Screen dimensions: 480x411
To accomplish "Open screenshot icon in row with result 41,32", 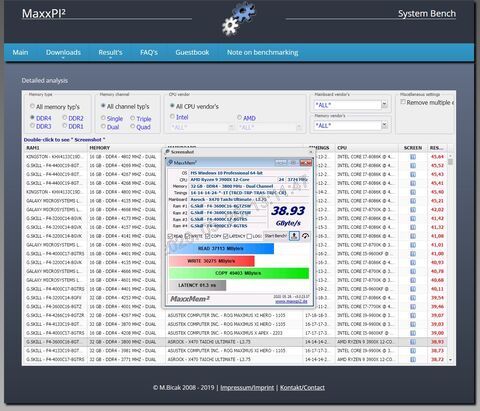I will pos(413,227).
